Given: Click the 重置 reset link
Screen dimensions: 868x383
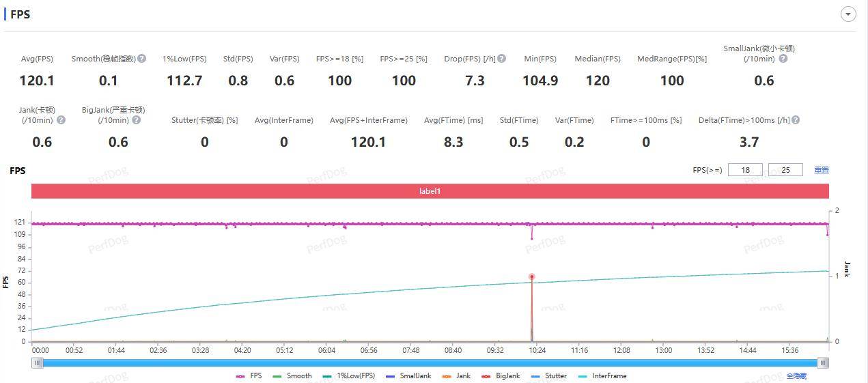Looking at the screenshot, I should pyautogui.click(x=821, y=170).
